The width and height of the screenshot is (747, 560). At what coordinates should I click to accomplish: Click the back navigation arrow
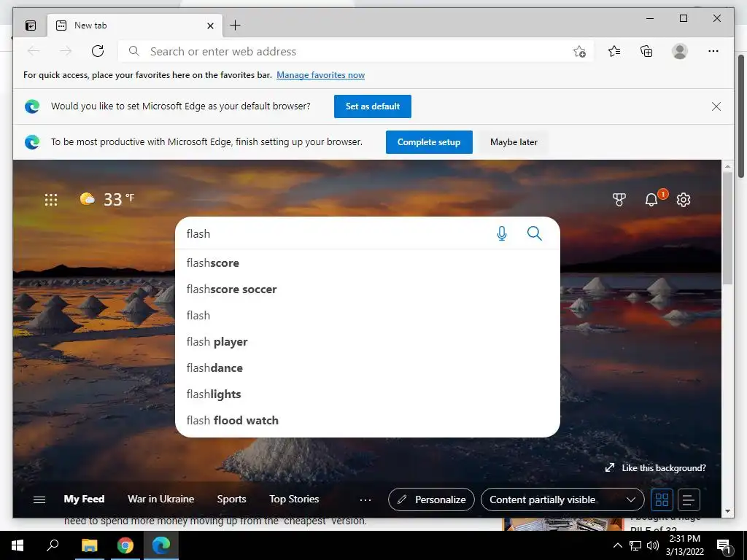click(x=34, y=51)
